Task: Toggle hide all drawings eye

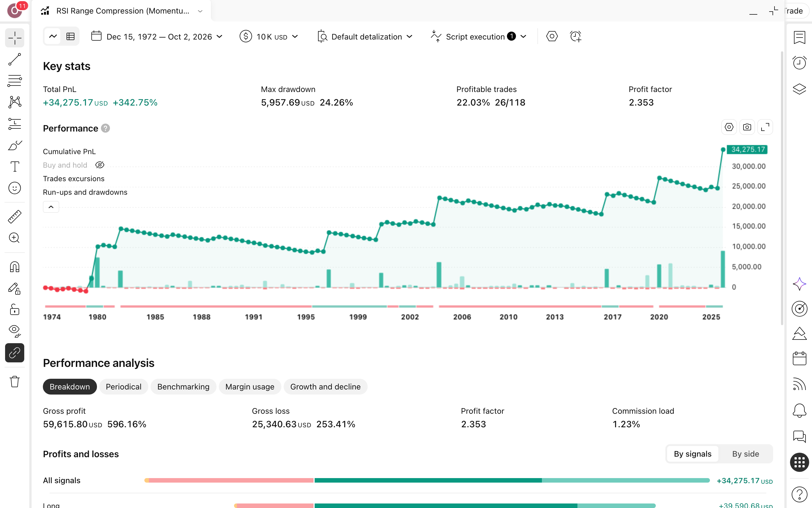Action: pos(14,331)
